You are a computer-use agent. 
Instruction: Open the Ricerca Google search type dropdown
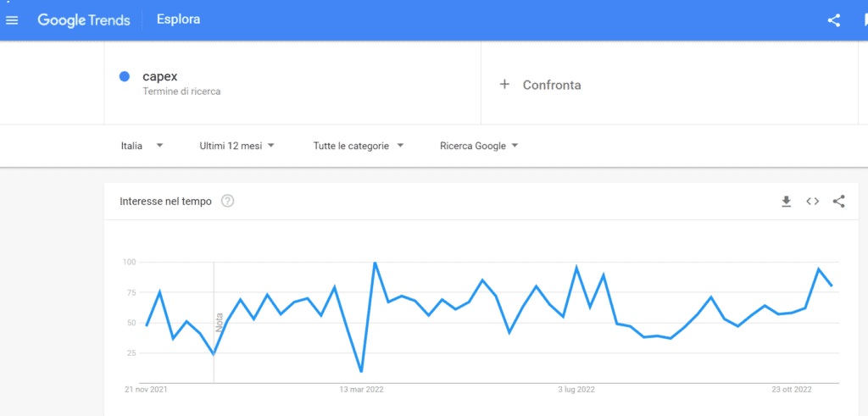pyautogui.click(x=479, y=146)
